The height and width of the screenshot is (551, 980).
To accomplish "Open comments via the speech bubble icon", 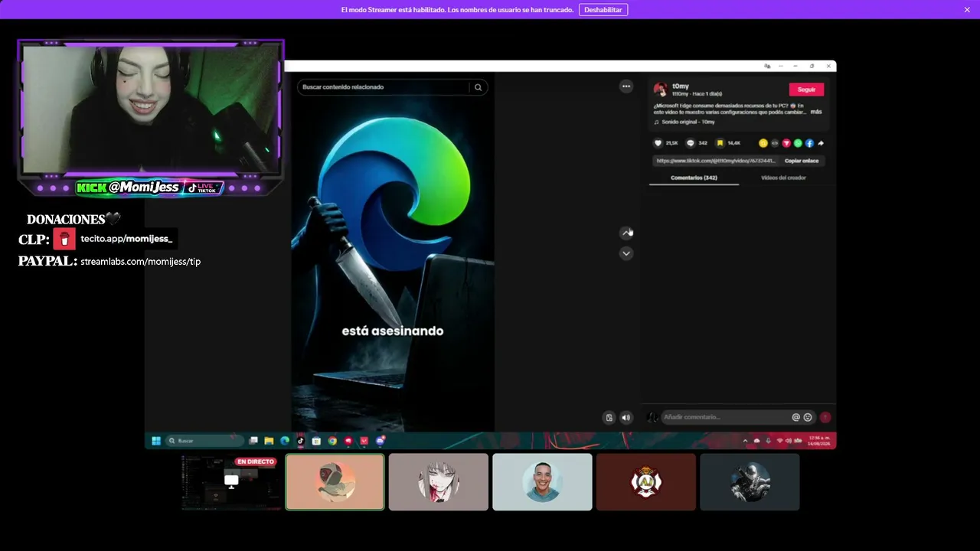I will click(691, 143).
